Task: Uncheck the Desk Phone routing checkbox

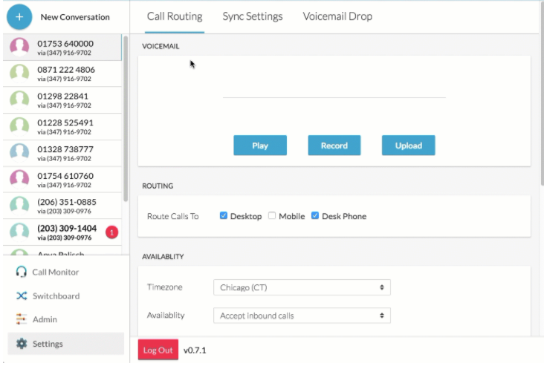Action: 315,216
